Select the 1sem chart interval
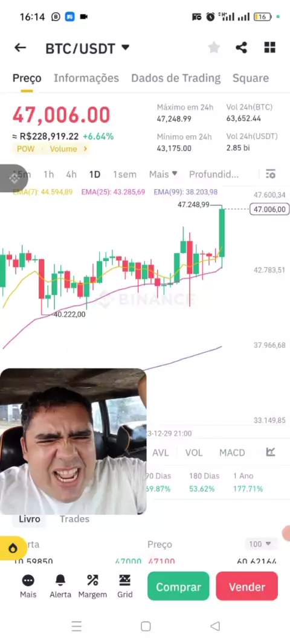 [x=124, y=174]
